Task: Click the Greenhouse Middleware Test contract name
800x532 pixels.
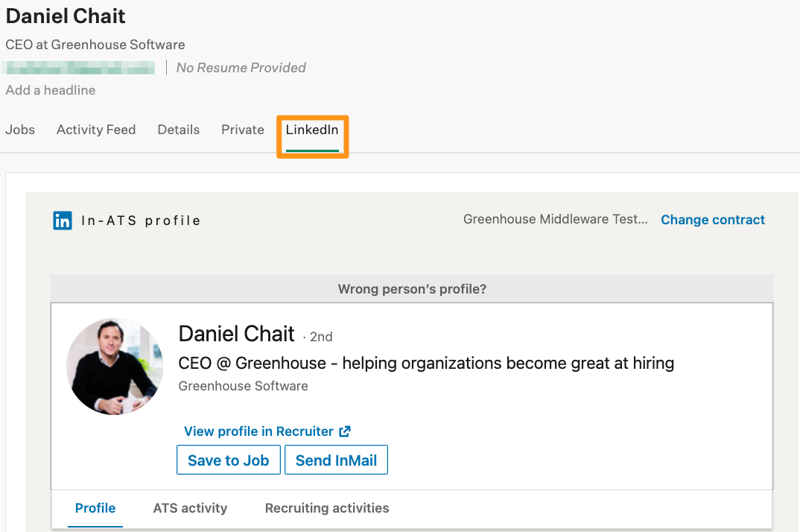Action: pyautogui.click(x=555, y=219)
